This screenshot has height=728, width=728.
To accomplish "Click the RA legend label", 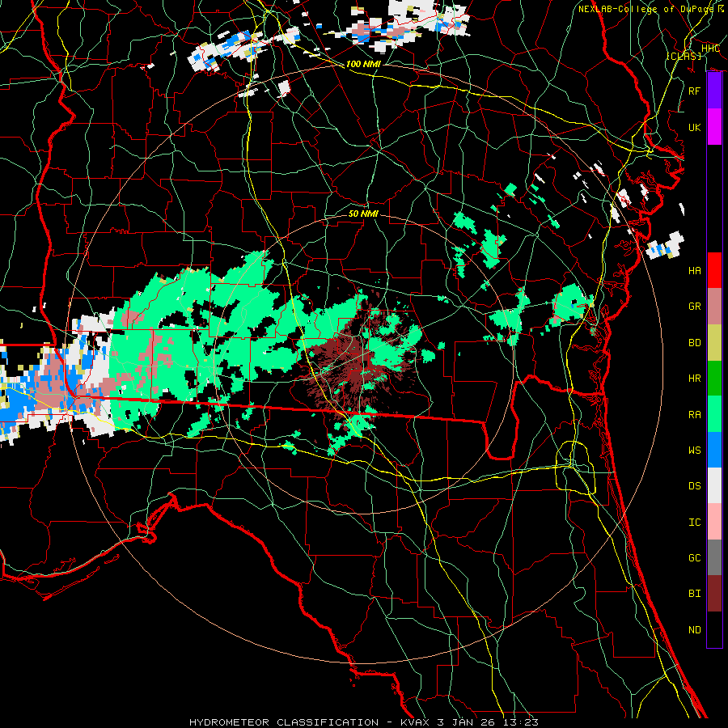I will [695, 414].
